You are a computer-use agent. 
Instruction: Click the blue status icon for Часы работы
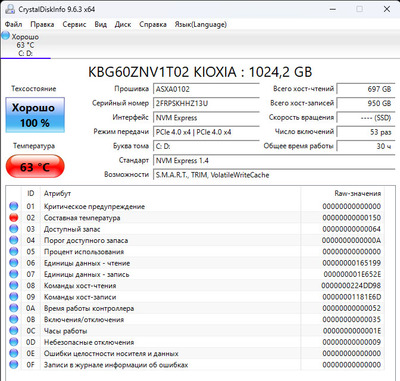tap(14, 331)
